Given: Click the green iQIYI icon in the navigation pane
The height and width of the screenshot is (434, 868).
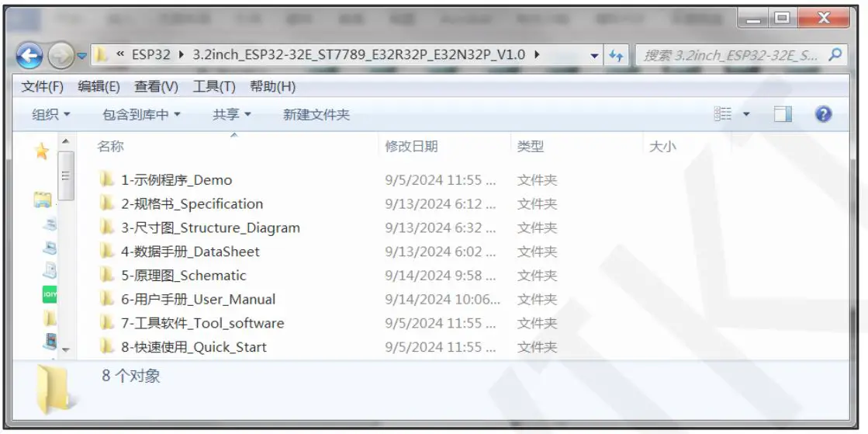Looking at the screenshot, I should click(50, 294).
